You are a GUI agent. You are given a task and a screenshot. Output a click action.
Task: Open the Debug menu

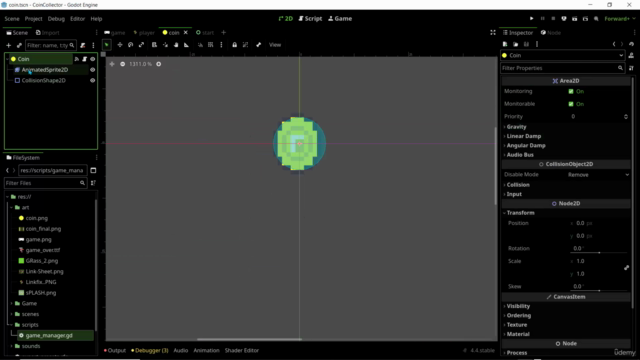56,19
